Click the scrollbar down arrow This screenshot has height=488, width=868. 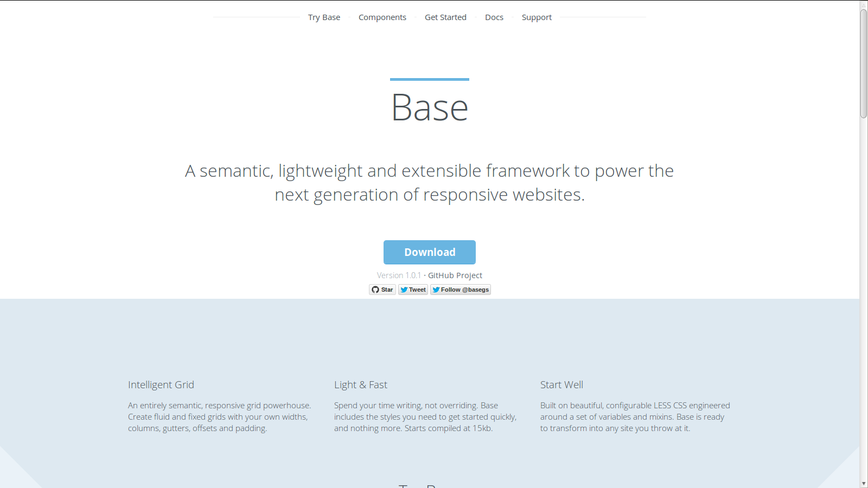[x=864, y=484]
